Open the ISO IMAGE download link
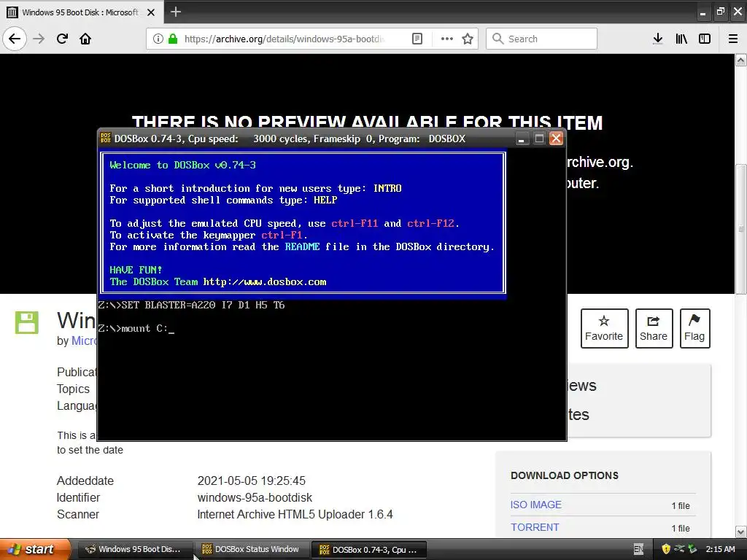The height and width of the screenshot is (560, 747). 536,505
